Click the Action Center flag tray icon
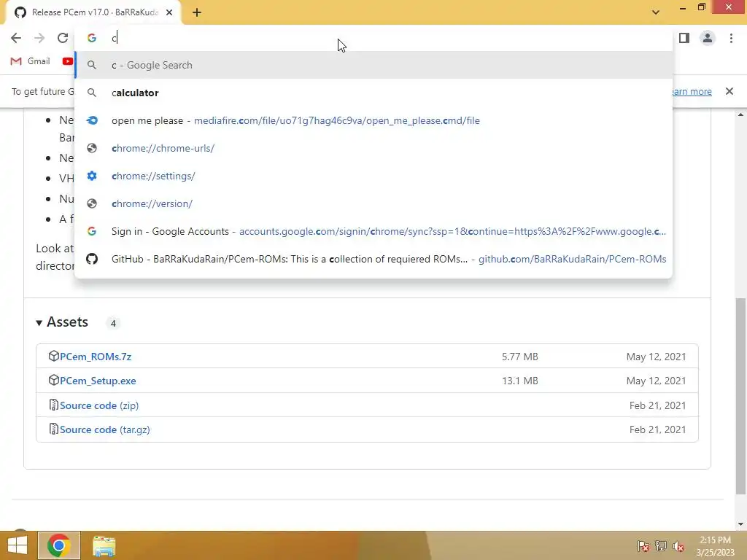This screenshot has width=747, height=560. [x=643, y=546]
